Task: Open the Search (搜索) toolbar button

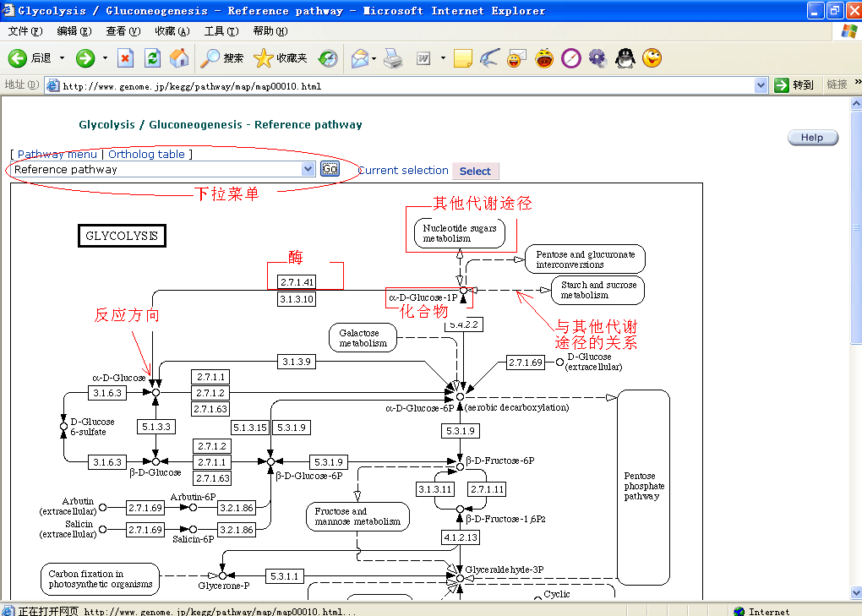Action: (221, 58)
